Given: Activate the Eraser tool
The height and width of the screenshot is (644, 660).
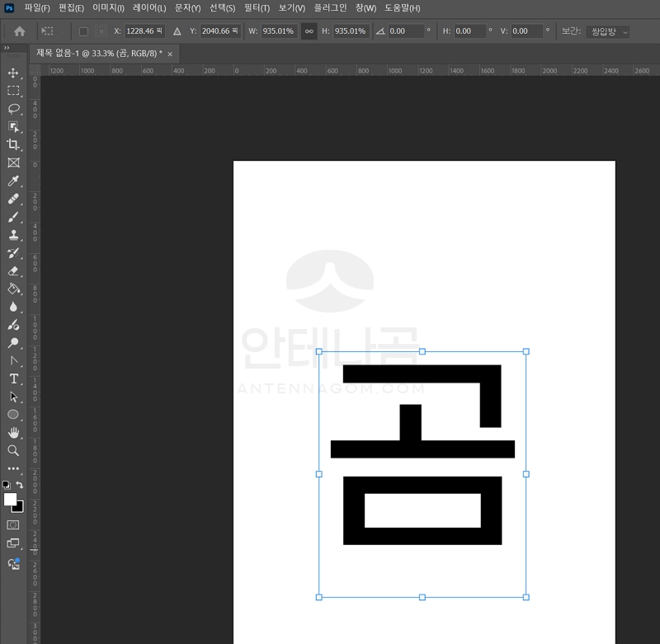Looking at the screenshot, I should pyautogui.click(x=13, y=270).
